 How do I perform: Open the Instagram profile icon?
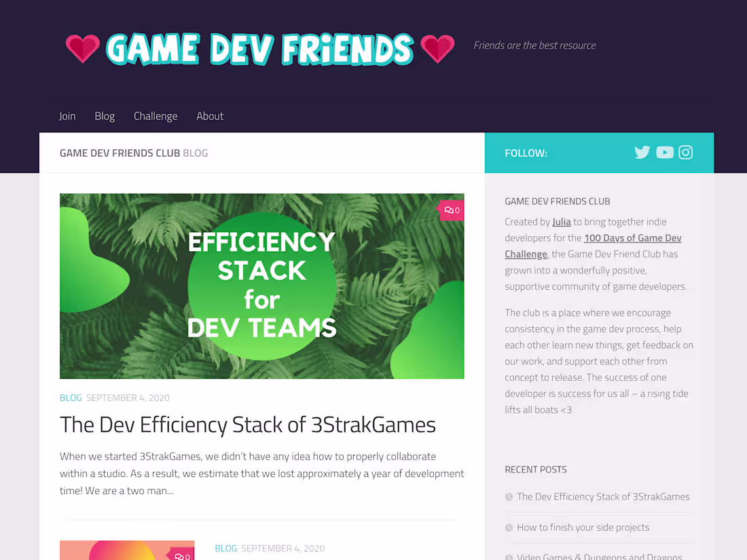tap(685, 152)
